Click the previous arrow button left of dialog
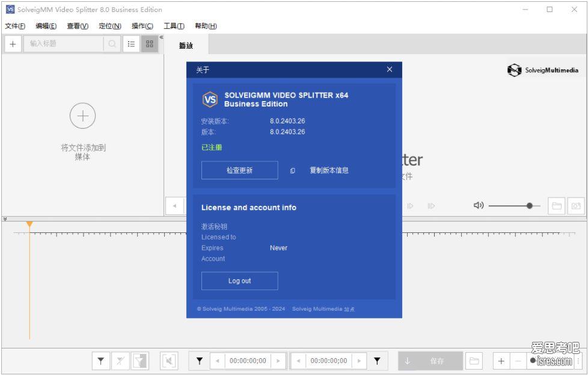This screenshot has width=588, height=375. coord(175,206)
